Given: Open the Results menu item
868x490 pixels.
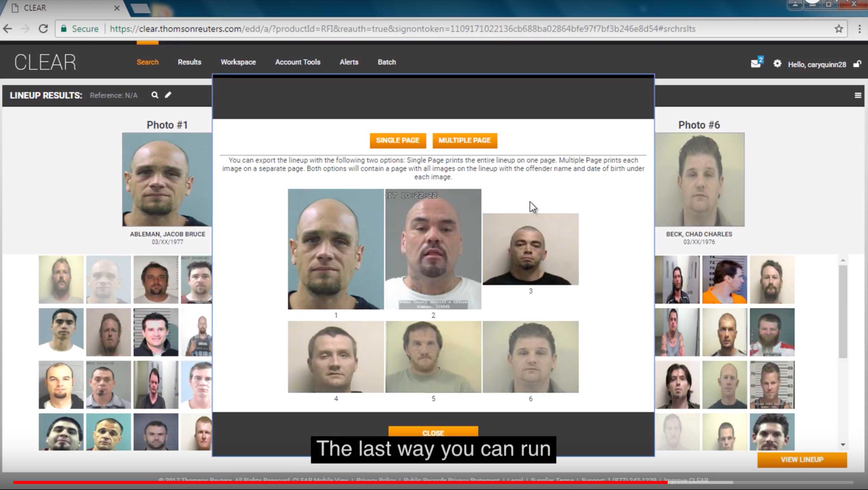Looking at the screenshot, I should tap(189, 62).
